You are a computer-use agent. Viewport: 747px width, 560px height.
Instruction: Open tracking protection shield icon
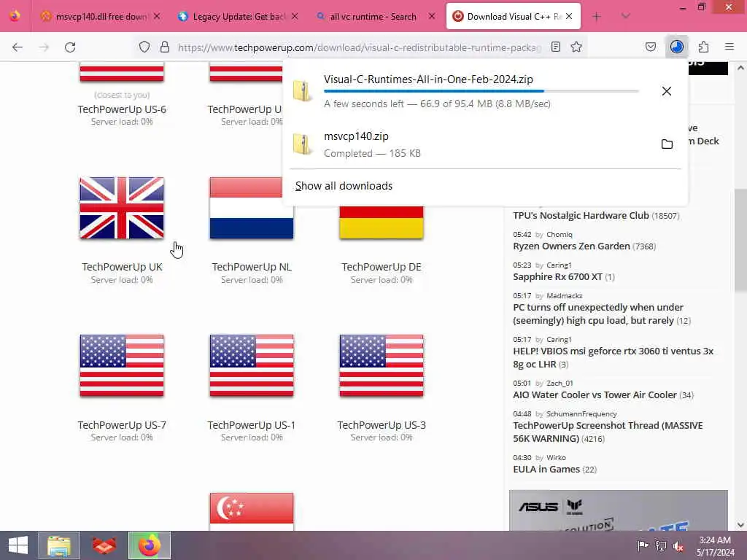point(144,47)
